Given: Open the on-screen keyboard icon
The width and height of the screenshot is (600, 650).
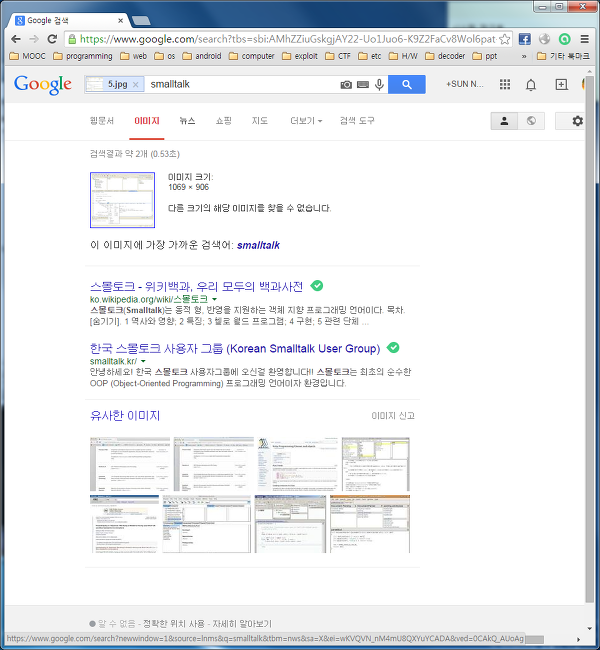Looking at the screenshot, I should 363,85.
